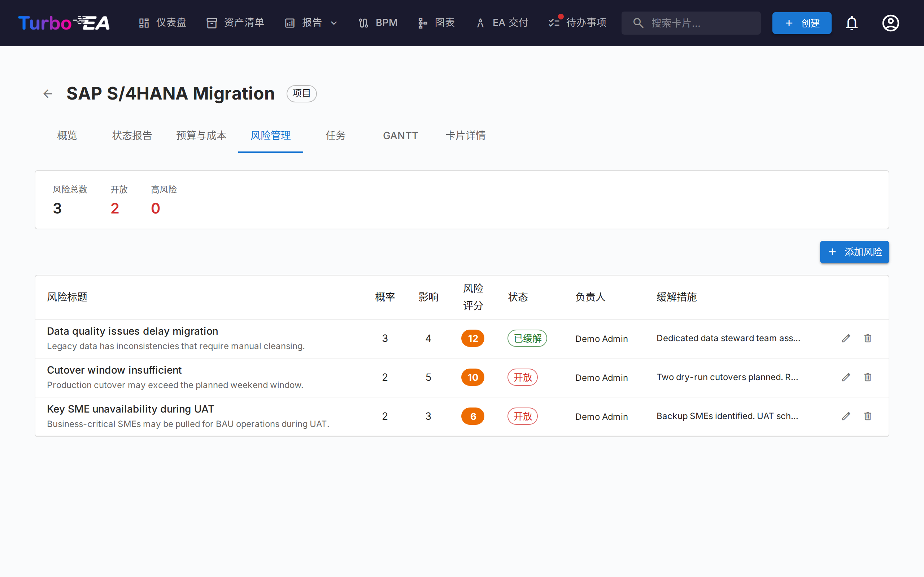This screenshot has height=577, width=924.
Task: Click the orange risk score 12 badge
Action: coord(473,339)
